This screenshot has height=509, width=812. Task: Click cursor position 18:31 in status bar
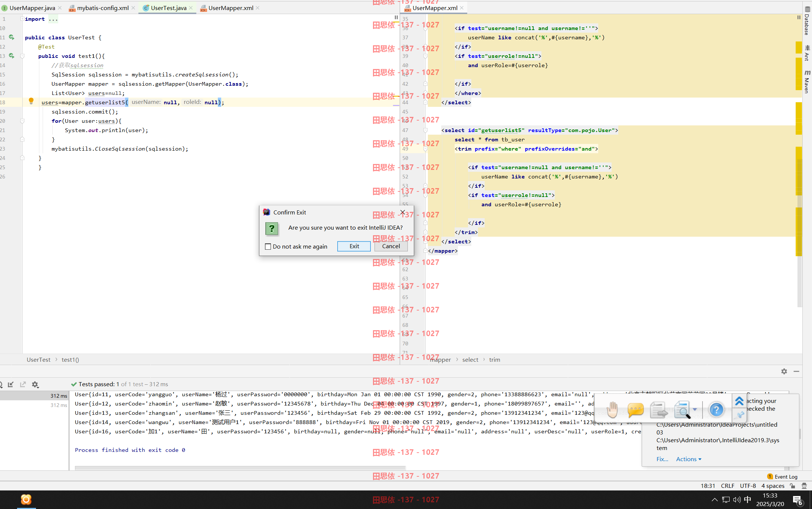(x=708, y=486)
